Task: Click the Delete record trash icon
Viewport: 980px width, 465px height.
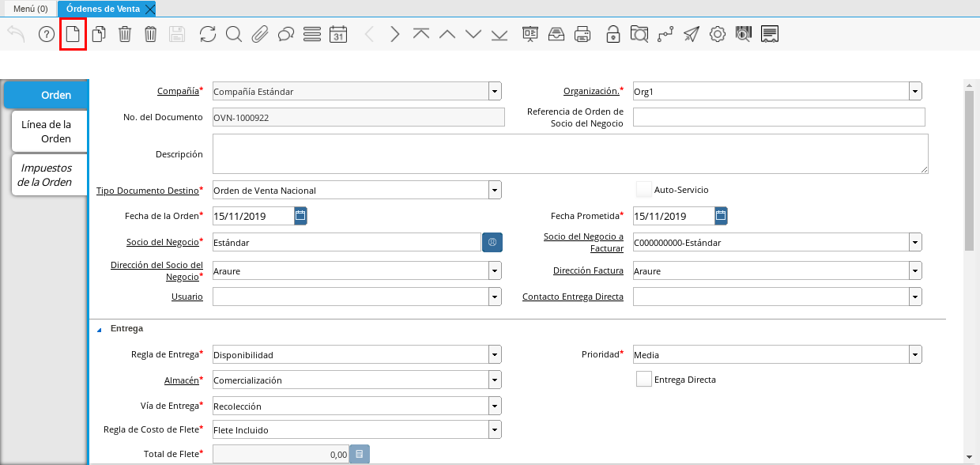Action: tap(125, 34)
